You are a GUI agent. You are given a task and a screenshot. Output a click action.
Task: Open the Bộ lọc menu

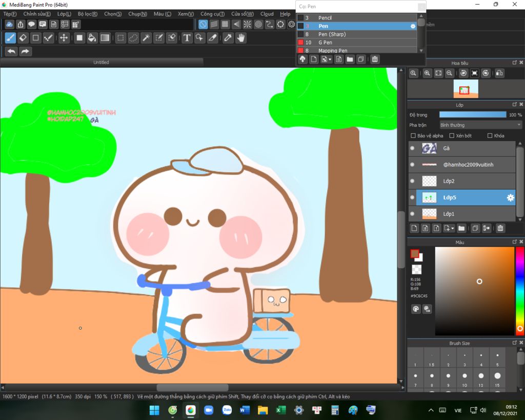click(x=87, y=14)
